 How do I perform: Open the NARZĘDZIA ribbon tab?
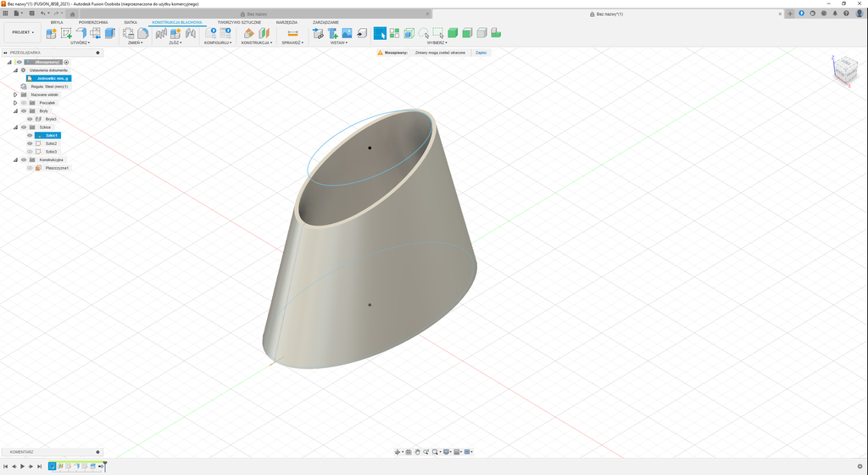(287, 22)
